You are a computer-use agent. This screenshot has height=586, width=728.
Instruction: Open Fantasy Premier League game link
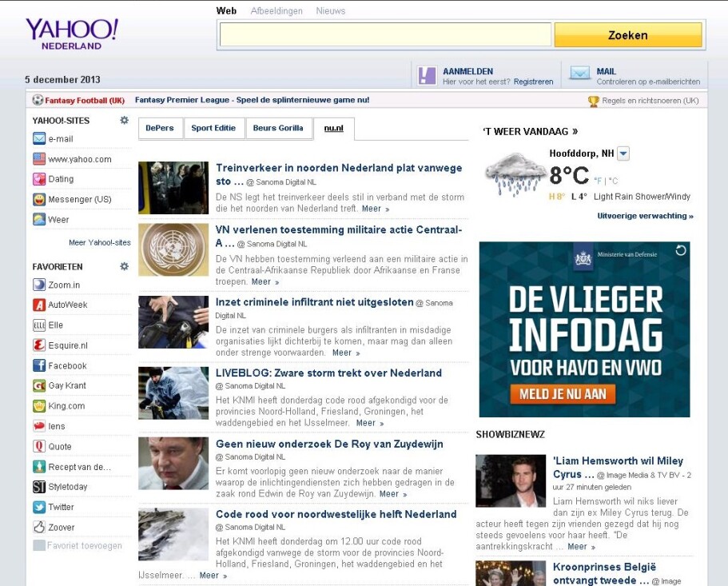(252, 100)
